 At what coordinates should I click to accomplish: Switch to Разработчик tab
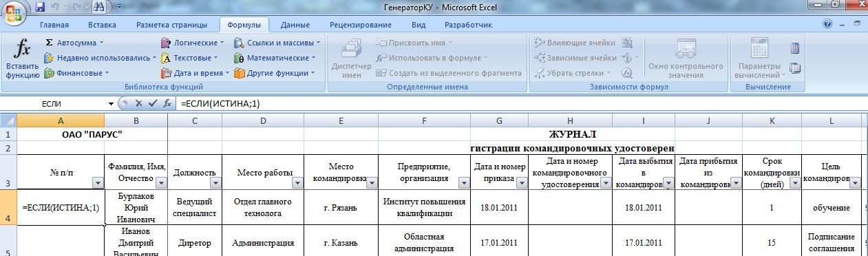pyautogui.click(x=468, y=25)
